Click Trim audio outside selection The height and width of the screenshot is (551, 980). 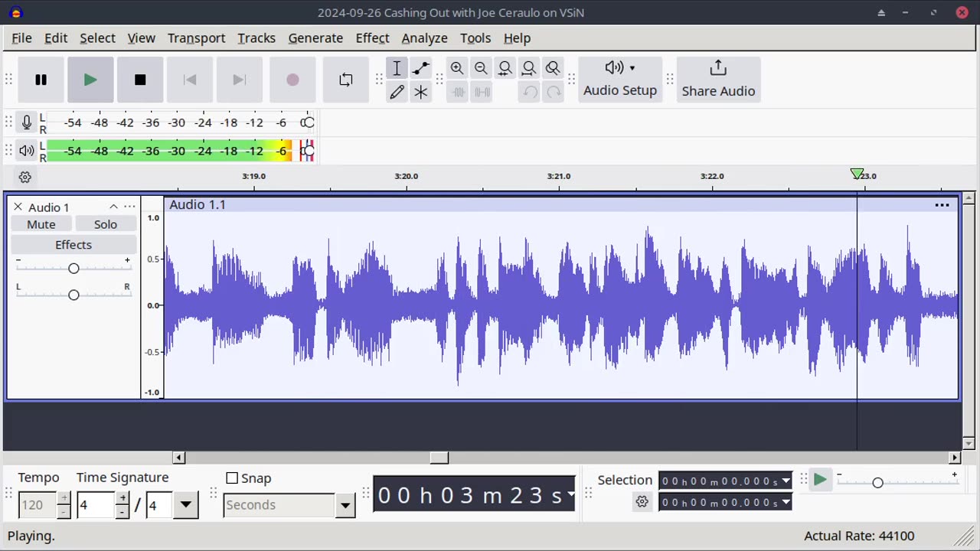click(458, 92)
